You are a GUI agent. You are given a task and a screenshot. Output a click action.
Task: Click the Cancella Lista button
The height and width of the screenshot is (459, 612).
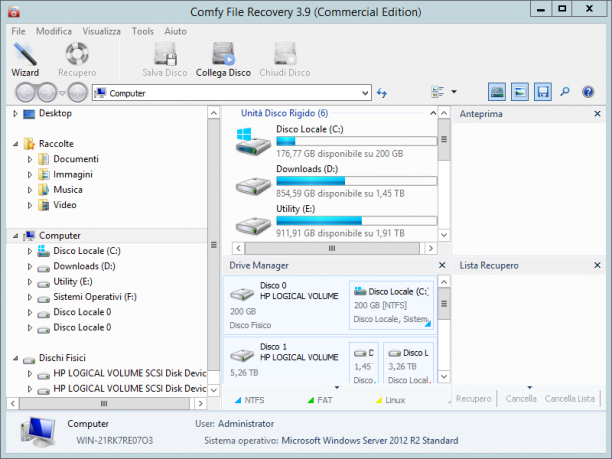click(569, 399)
